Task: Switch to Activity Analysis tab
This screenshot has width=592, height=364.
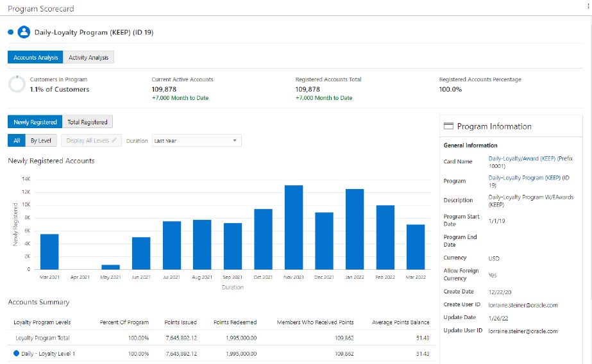Action: [x=89, y=57]
